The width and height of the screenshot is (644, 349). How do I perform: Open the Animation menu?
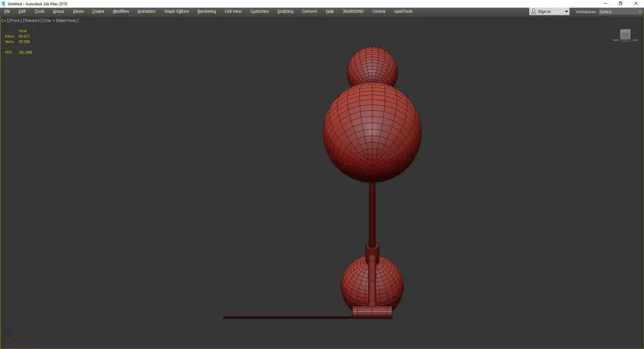[147, 11]
